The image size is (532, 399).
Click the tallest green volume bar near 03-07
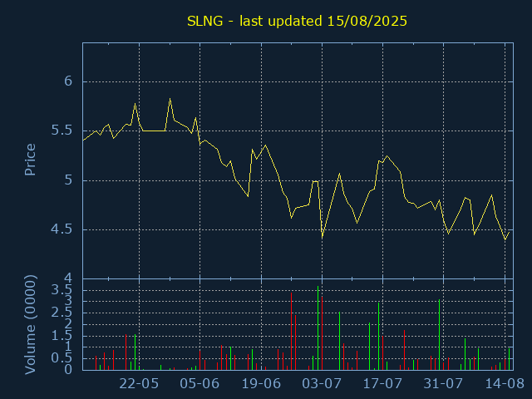point(318,328)
